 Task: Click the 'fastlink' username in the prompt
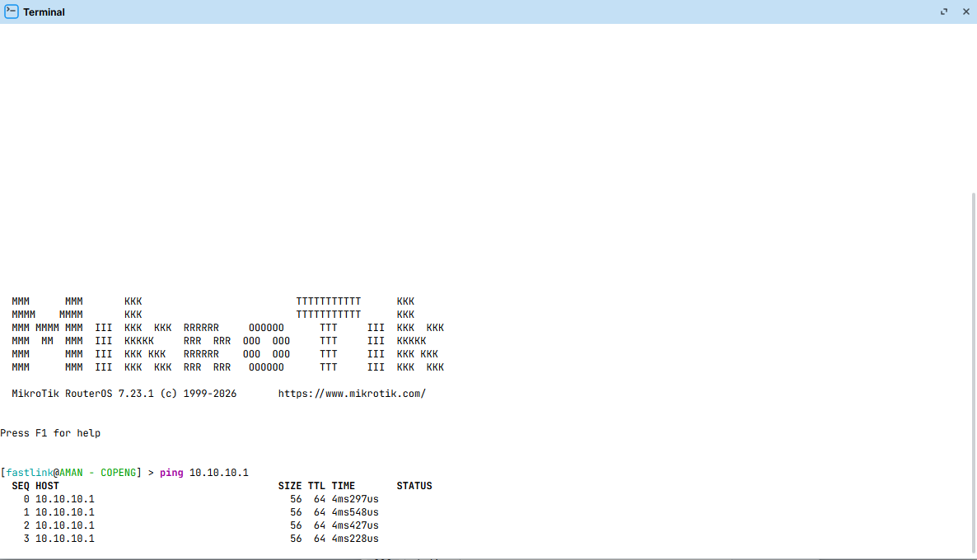pos(30,473)
